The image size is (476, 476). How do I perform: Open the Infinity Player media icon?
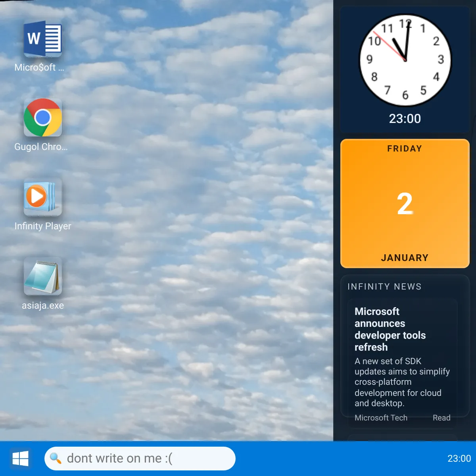(42, 197)
